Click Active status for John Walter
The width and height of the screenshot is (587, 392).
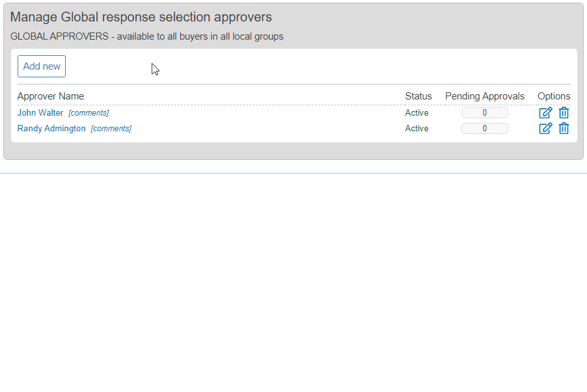pos(416,112)
